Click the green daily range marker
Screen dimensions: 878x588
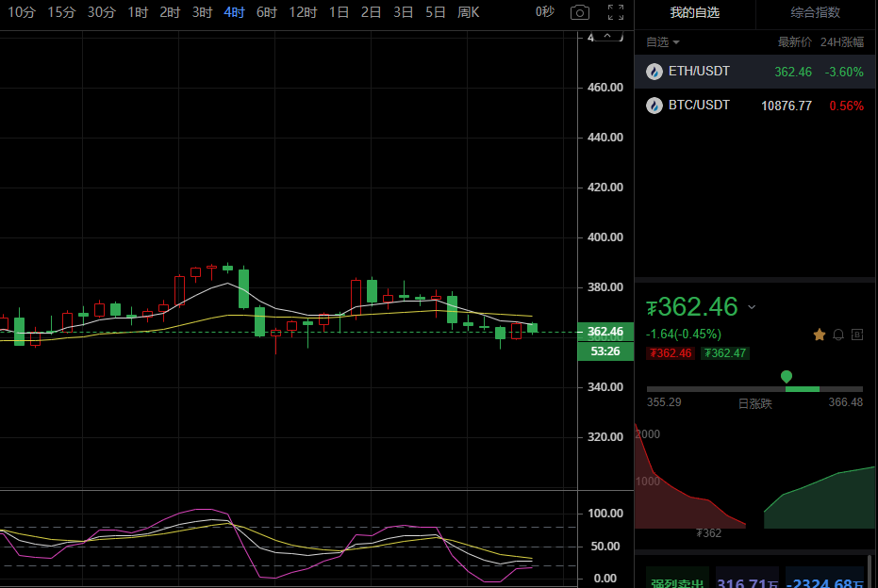[787, 377]
